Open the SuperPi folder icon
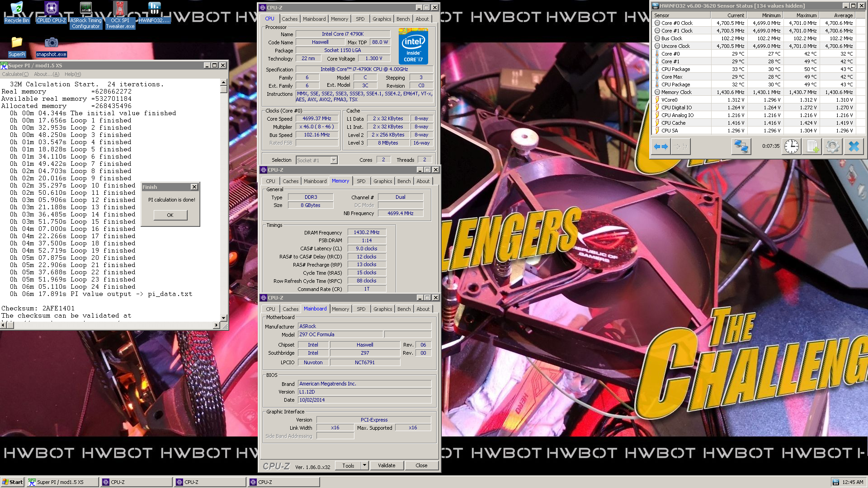This screenshot has width=868, height=488. (x=17, y=47)
